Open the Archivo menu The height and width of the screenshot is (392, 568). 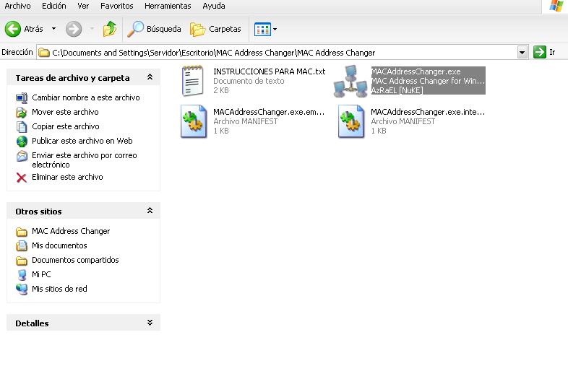[17, 6]
